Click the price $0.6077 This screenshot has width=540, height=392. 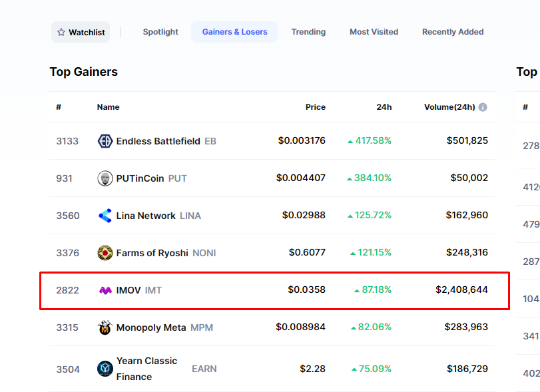coord(307,252)
